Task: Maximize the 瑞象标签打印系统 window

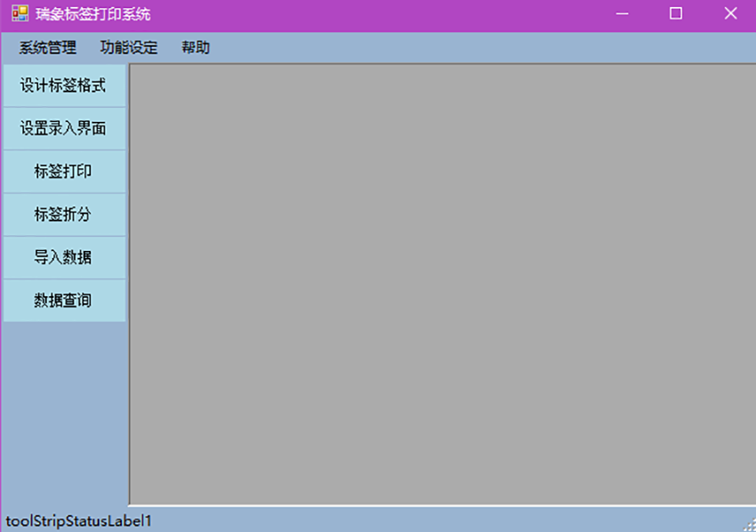Action: pos(676,14)
